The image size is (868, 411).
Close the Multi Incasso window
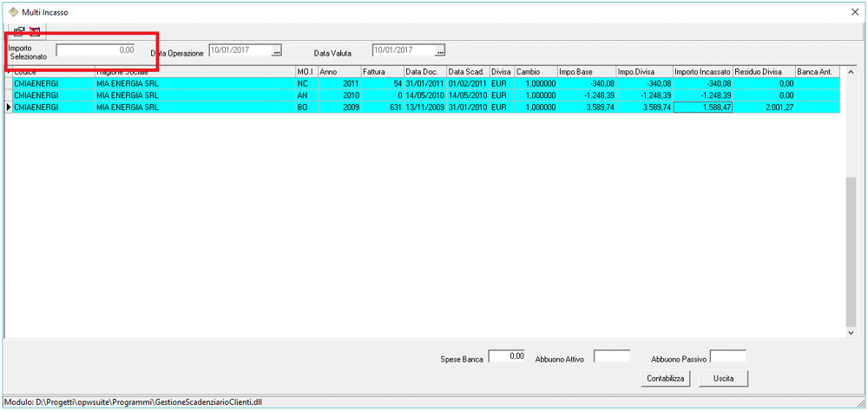pos(855,12)
